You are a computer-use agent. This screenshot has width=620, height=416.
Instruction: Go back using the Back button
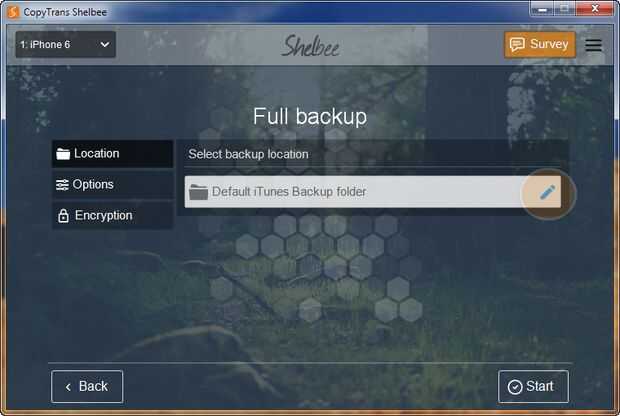coord(87,386)
